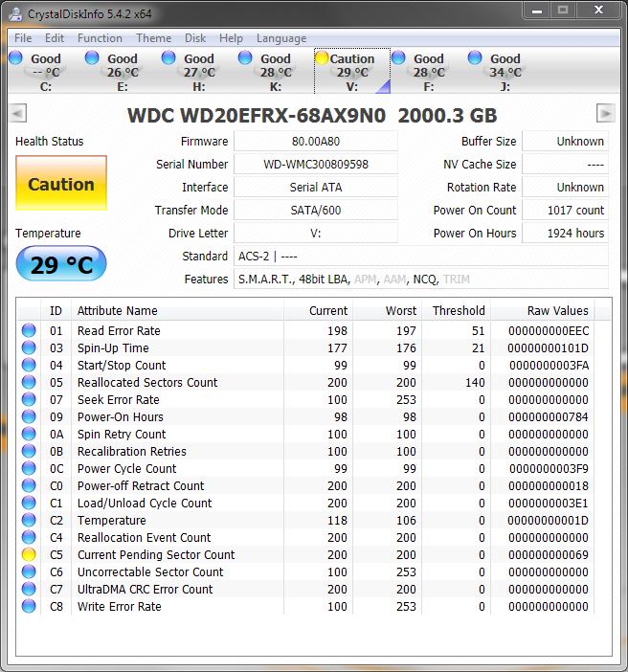Open the Theme menu
The width and height of the screenshot is (628, 672).
point(153,38)
